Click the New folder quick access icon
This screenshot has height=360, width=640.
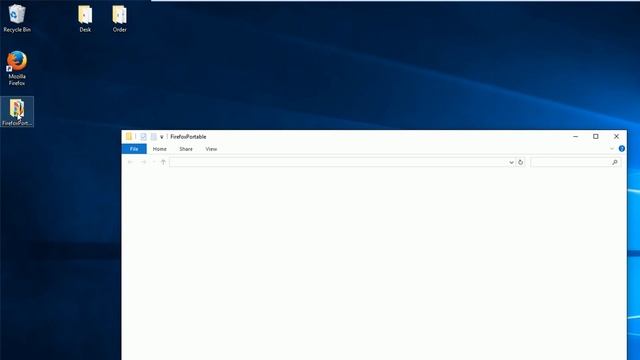153,137
